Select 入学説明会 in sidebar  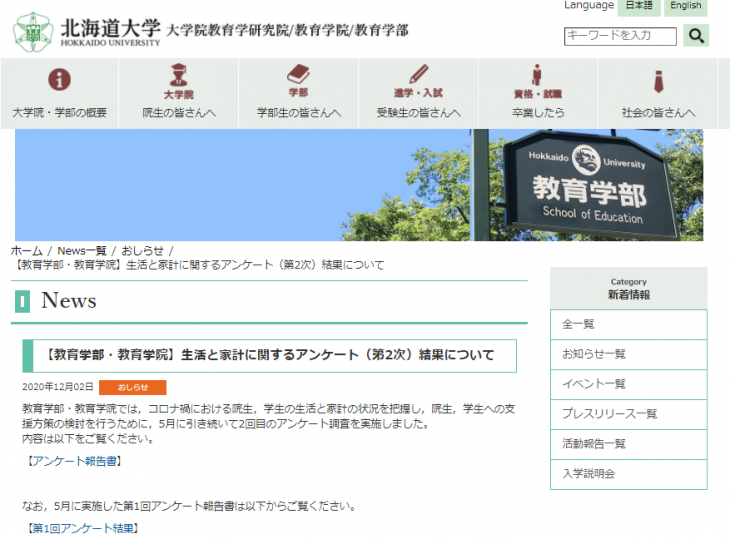click(629, 474)
